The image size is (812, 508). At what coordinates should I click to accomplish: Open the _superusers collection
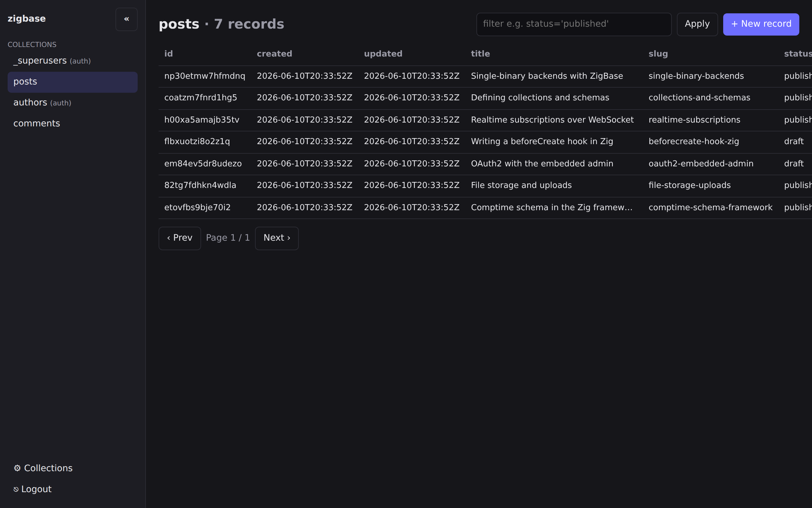click(72, 61)
